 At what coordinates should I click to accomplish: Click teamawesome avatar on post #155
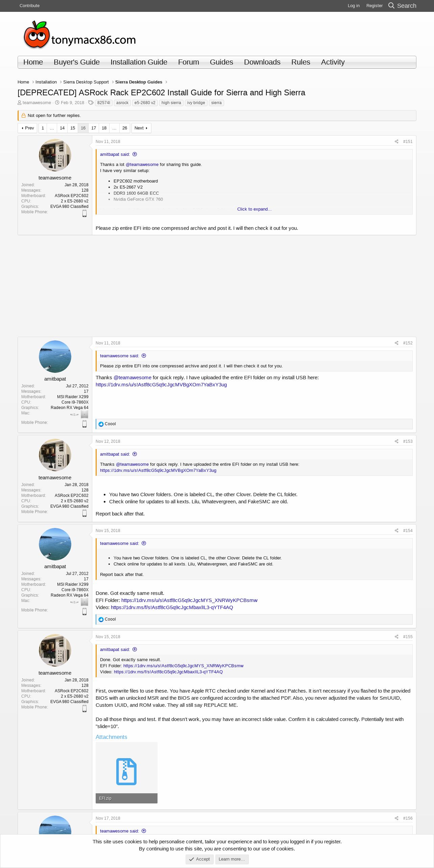(55, 650)
